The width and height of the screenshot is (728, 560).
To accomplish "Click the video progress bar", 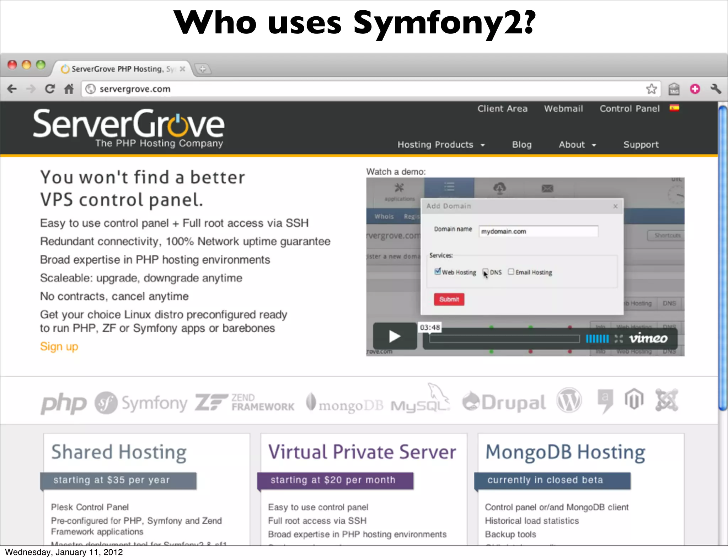I will pos(504,339).
